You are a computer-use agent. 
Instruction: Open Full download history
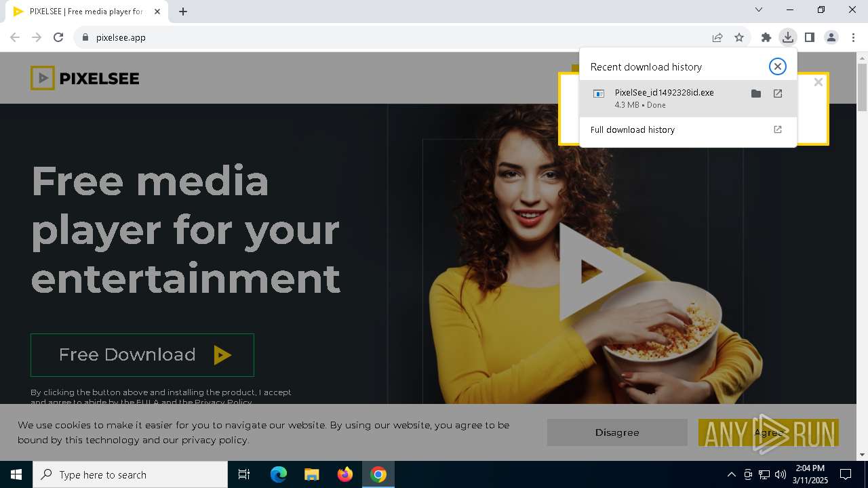coord(688,129)
